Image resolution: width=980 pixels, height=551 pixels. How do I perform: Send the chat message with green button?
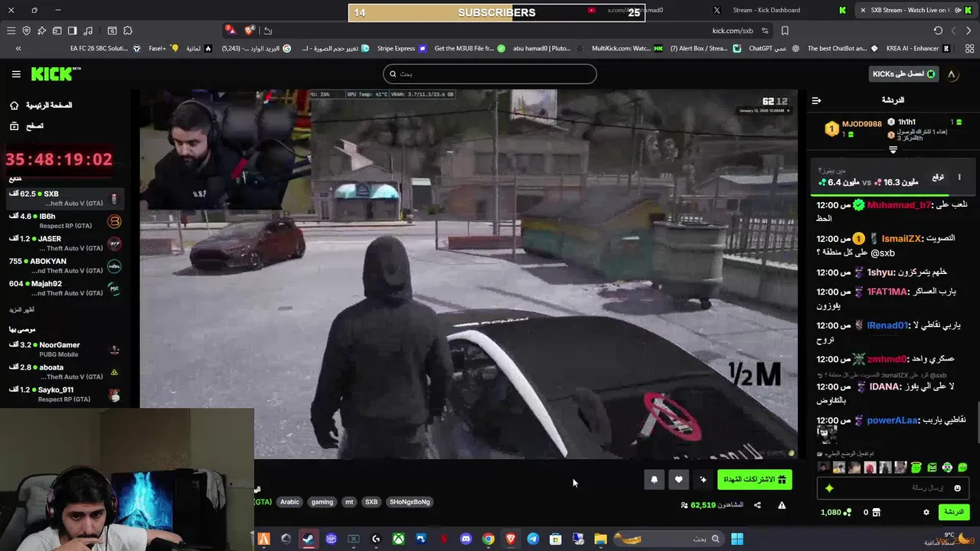point(953,512)
